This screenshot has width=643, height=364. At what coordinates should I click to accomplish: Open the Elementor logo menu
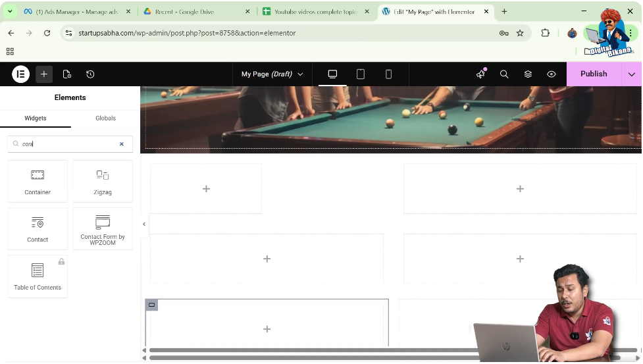[x=20, y=74]
